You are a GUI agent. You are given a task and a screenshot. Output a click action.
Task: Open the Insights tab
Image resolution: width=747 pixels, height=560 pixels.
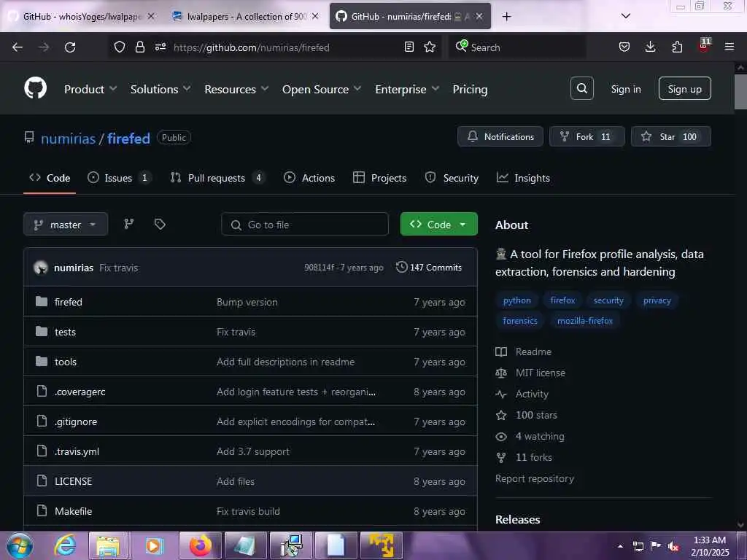click(523, 178)
